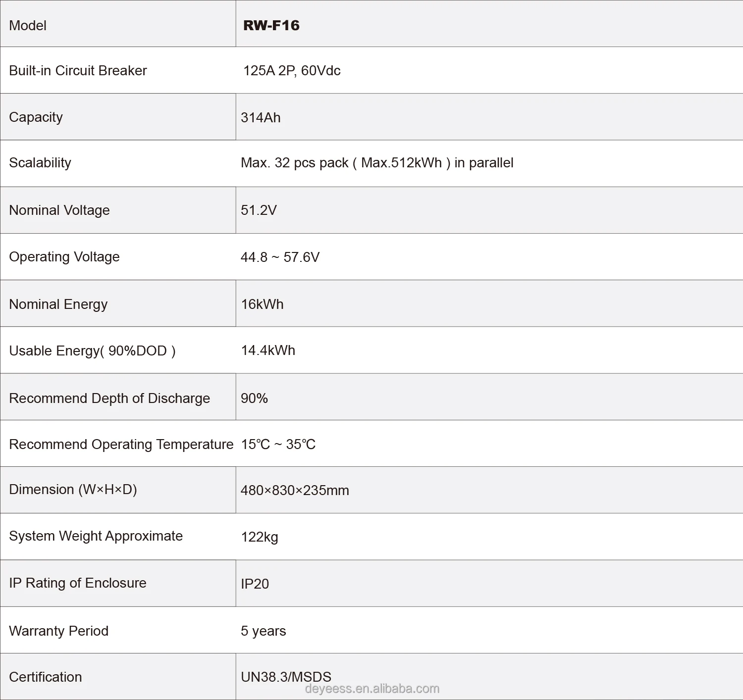Viewport: 743px width, 700px height.
Task: Select the Recommend Depth of Discharge label
Action: click(x=109, y=398)
